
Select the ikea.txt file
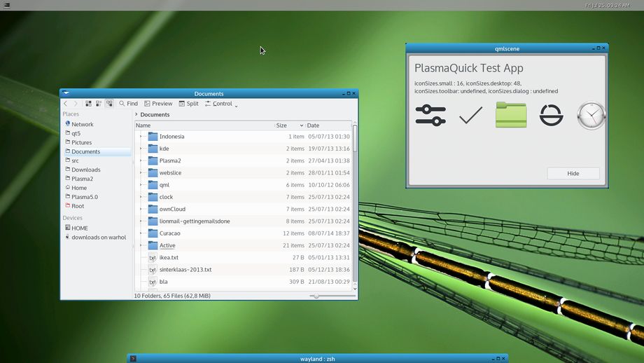coord(169,257)
